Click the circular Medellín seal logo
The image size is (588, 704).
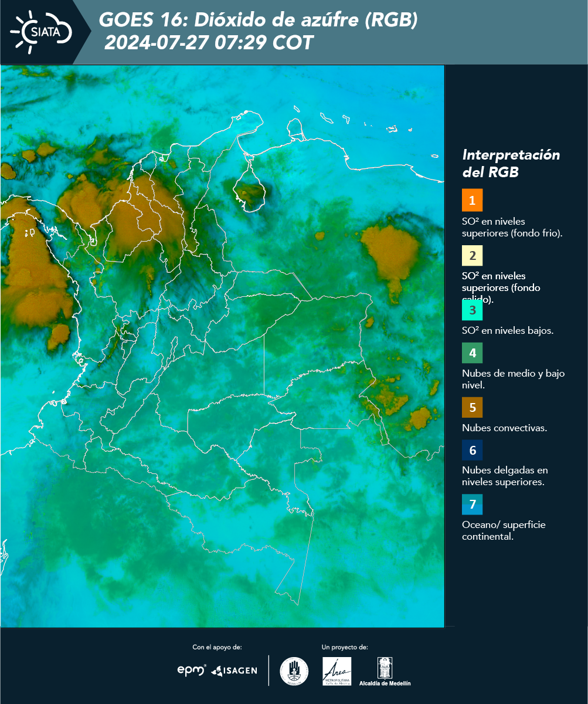click(294, 671)
